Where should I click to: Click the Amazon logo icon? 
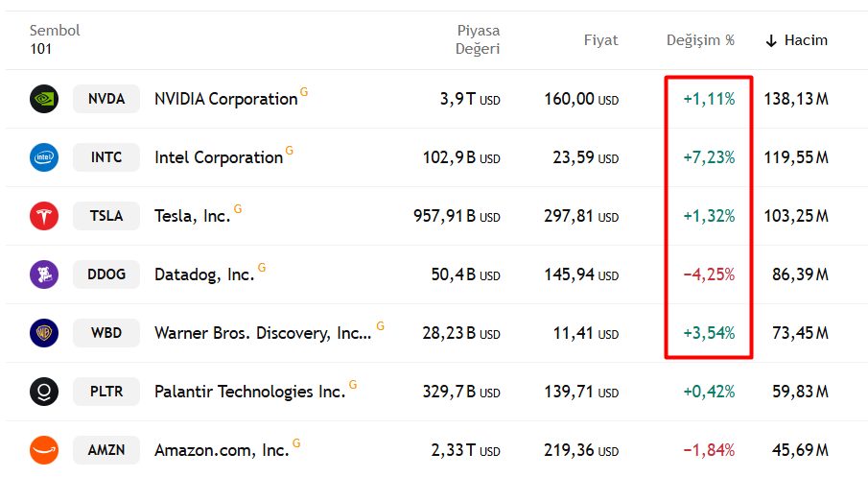coord(44,450)
